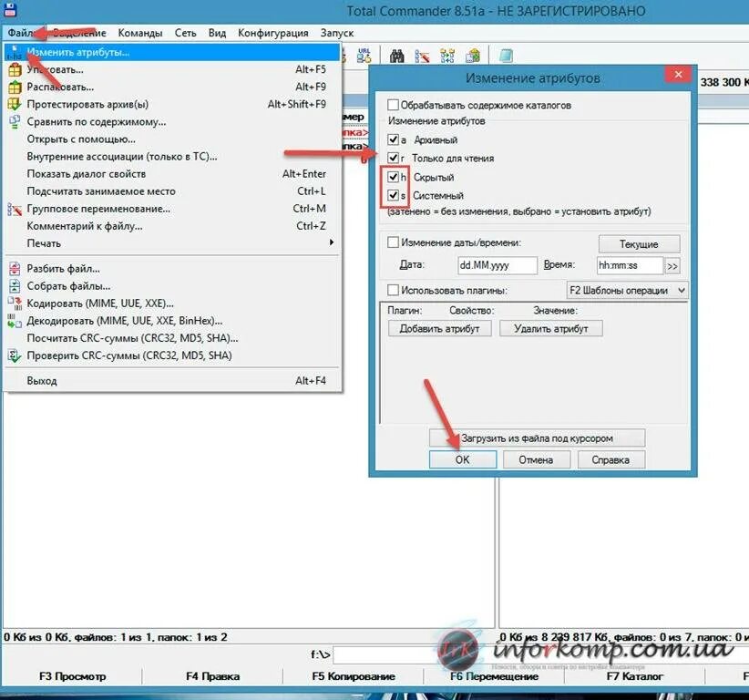Click test archive icon beside Протестировать архив(ы)
Screen dimensions: 749x700
pos(15,104)
